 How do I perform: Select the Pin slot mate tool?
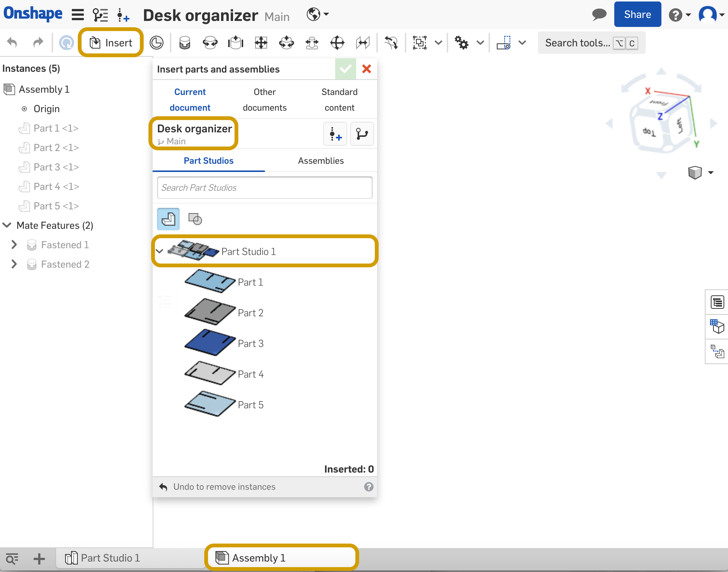click(x=312, y=43)
